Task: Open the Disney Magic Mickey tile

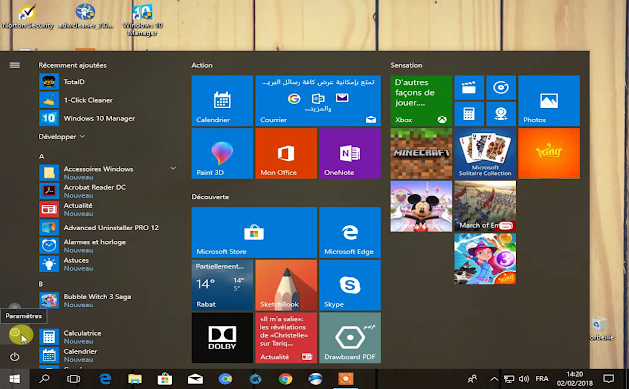Action: pyautogui.click(x=421, y=206)
